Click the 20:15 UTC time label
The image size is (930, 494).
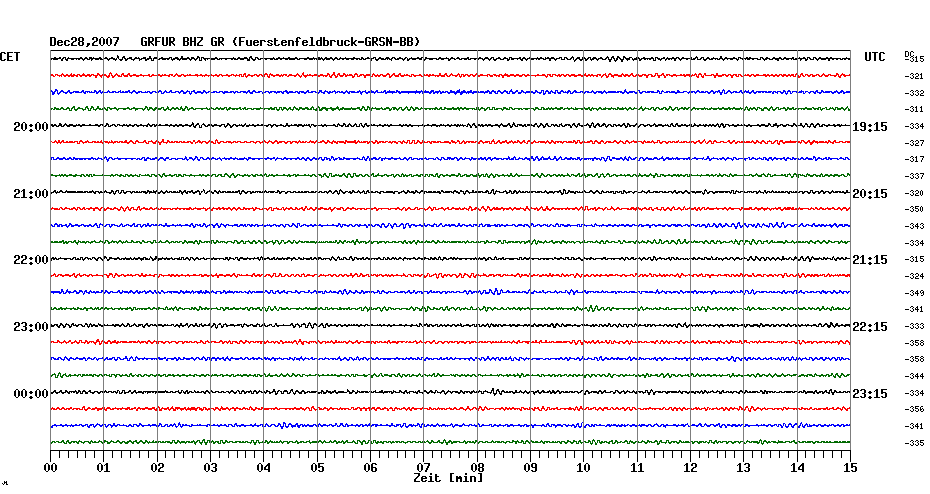870,194
